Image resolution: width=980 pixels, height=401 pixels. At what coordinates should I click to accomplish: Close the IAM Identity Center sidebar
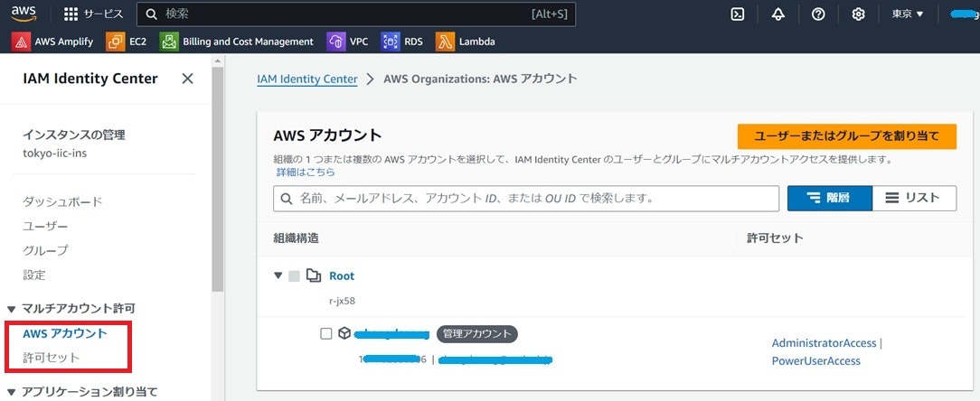tap(187, 79)
